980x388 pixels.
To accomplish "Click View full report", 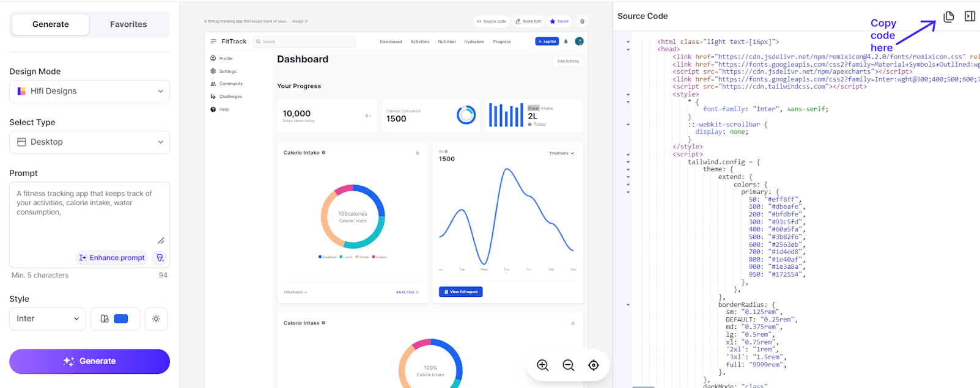I will (461, 292).
